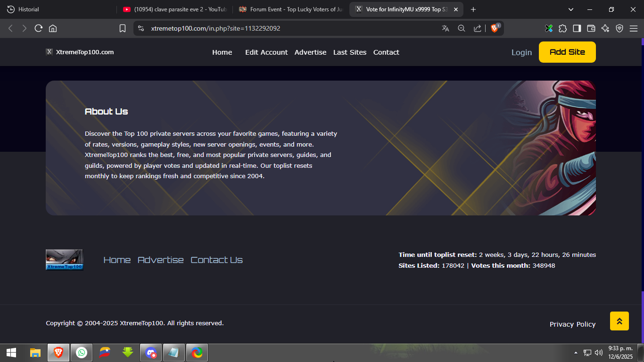This screenshot has height=362, width=644.
Task: Open the green download arrow taskbar app
Action: pyautogui.click(x=128, y=353)
